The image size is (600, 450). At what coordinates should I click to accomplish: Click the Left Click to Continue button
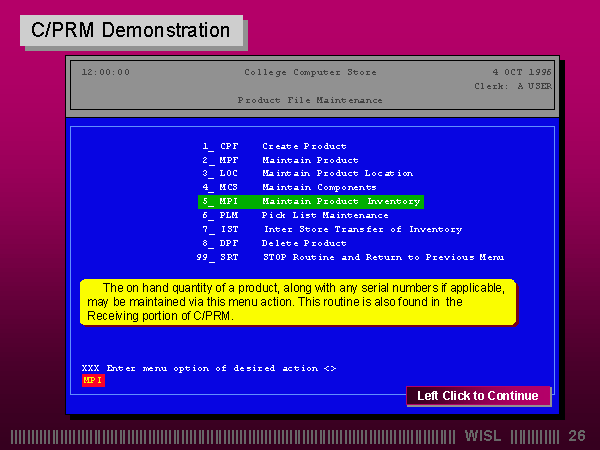(x=477, y=396)
